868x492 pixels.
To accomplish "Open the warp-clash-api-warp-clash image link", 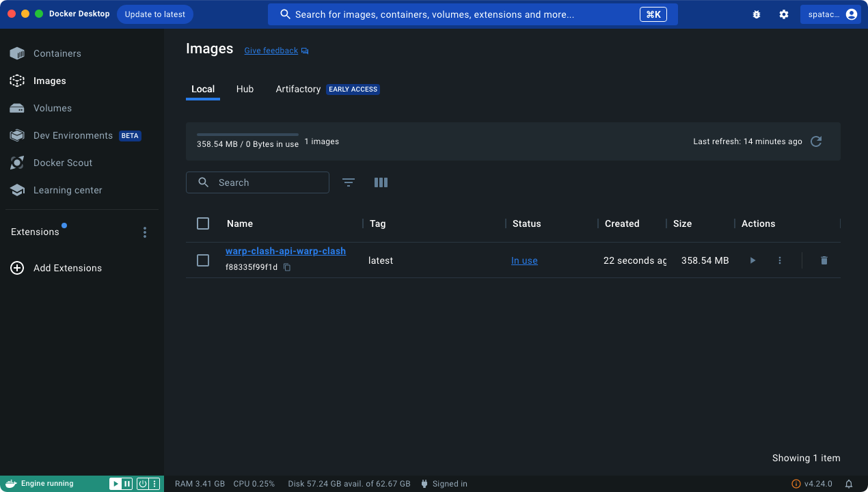I will point(286,251).
